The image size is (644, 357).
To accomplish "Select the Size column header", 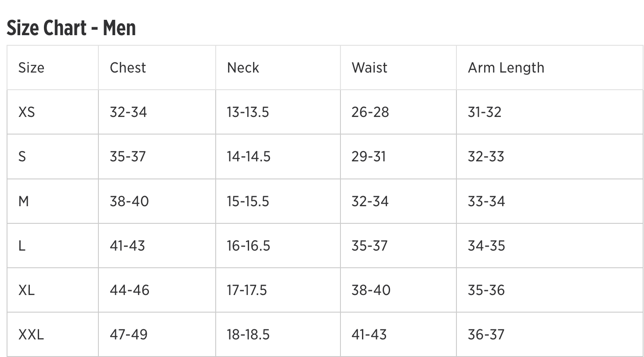I will coord(31,68).
